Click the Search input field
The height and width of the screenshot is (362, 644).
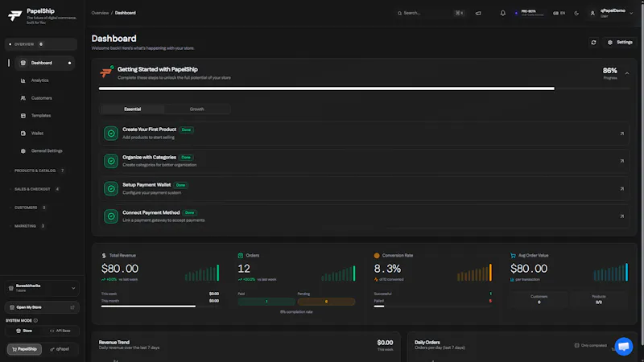tap(431, 13)
